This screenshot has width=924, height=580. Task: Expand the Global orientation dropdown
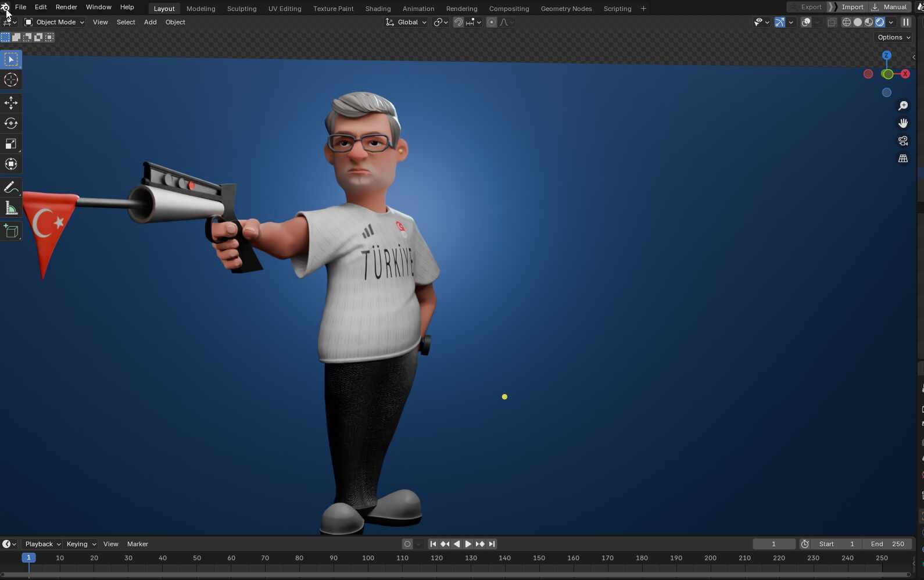click(x=407, y=22)
